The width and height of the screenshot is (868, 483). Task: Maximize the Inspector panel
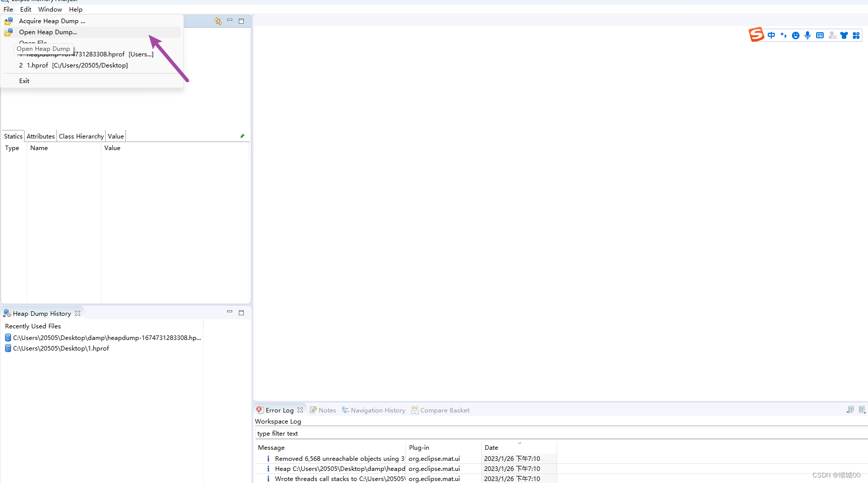(x=241, y=21)
